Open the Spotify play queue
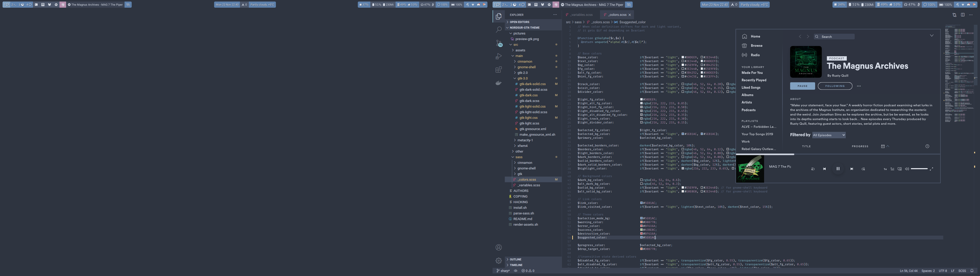This screenshot has width=980, height=276. tap(892, 169)
